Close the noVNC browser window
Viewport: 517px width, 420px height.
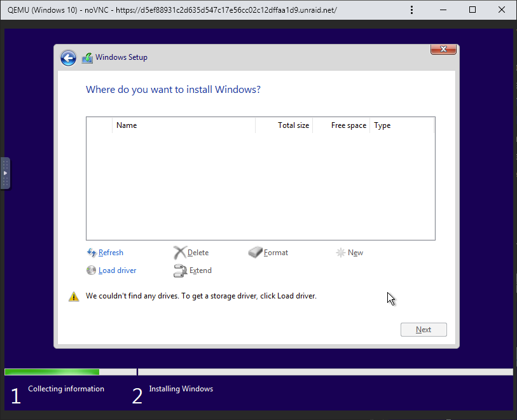click(502, 10)
